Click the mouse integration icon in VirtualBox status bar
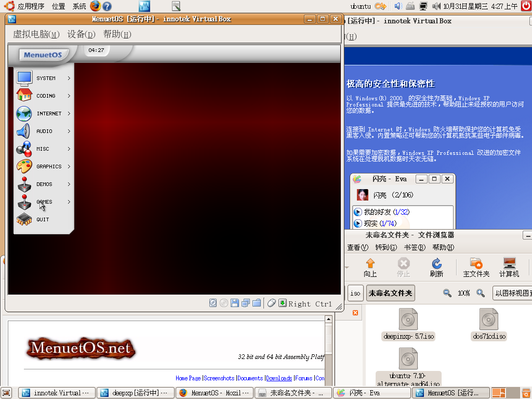This screenshot has width=532, height=399. click(x=271, y=303)
